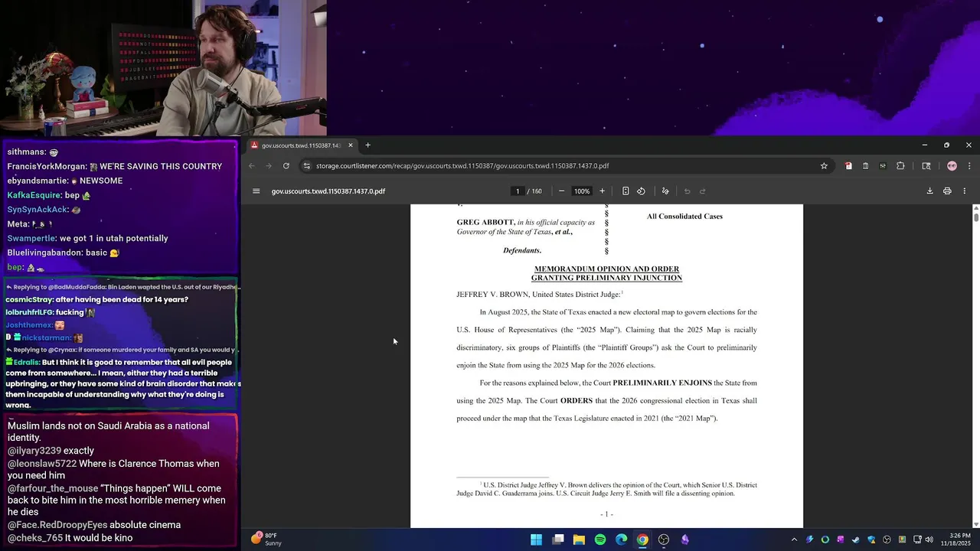980x551 pixels.
Task: Click username @farfour_the_mouse in chat
Action: click(x=53, y=488)
